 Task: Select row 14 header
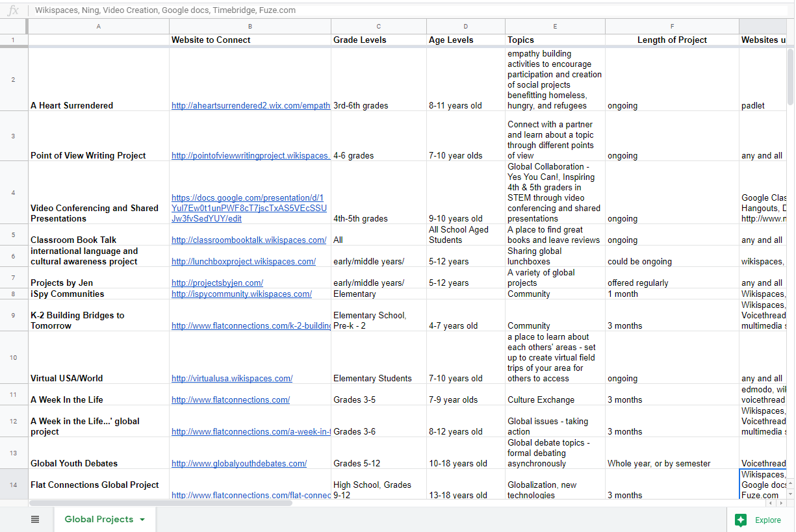(14, 485)
